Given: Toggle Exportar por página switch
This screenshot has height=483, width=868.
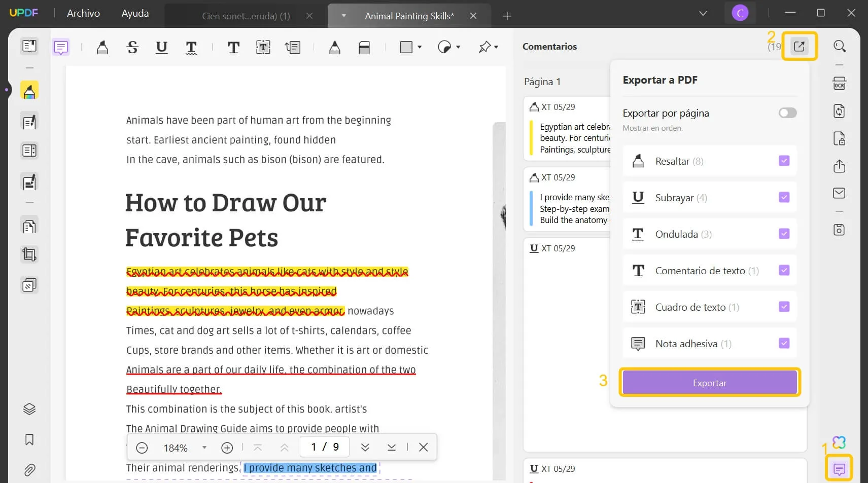Looking at the screenshot, I should coord(787,113).
